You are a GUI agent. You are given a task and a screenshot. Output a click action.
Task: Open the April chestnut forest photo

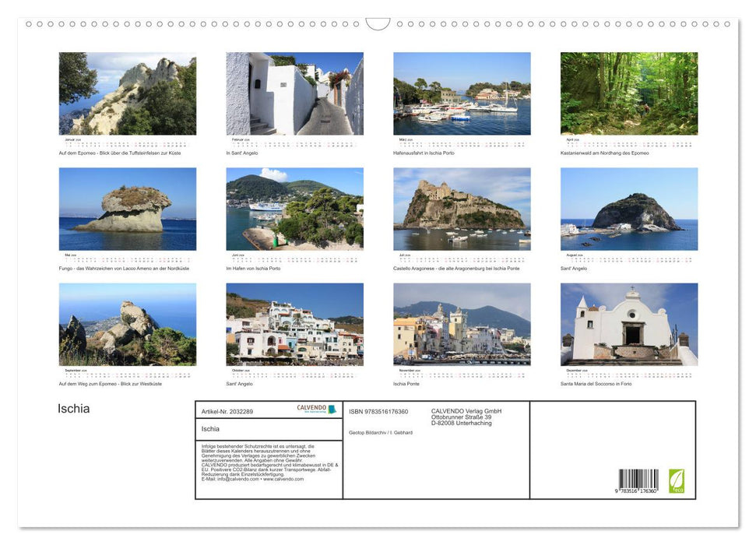coord(628,93)
